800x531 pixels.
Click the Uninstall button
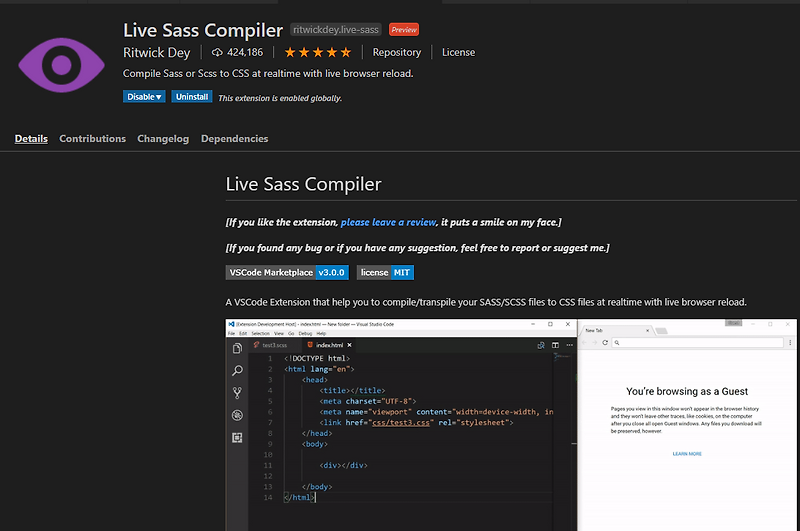coord(192,96)
